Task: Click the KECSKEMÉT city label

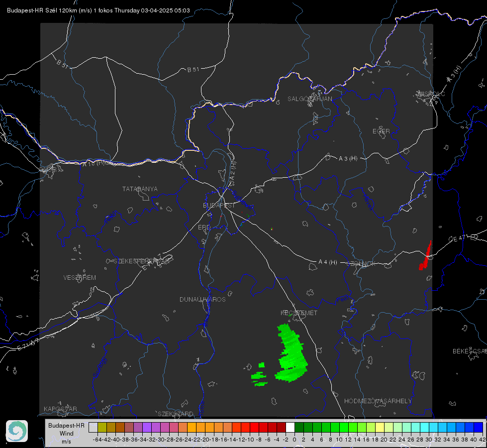Action: pyautogui.click(x=299, y=313)
